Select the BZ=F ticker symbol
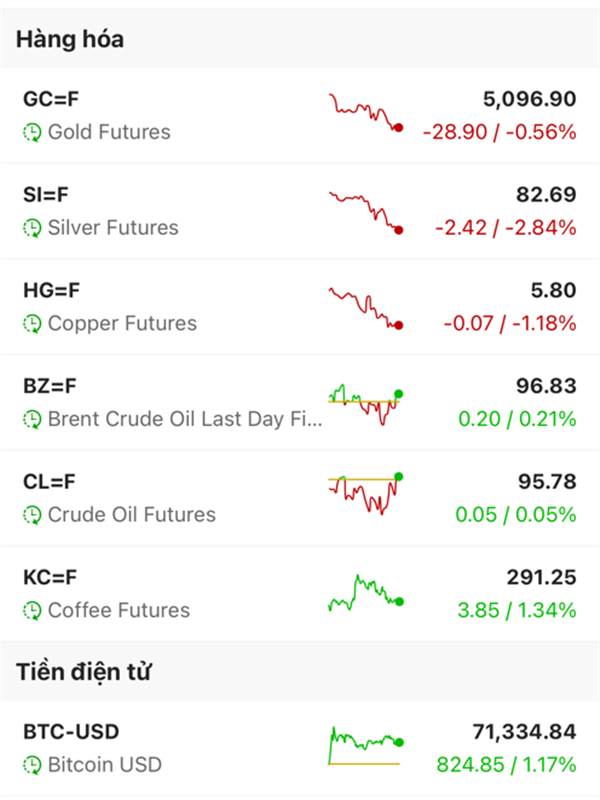Image resolution: width=600 pixels, height=800 pixels. pos(50,386)
